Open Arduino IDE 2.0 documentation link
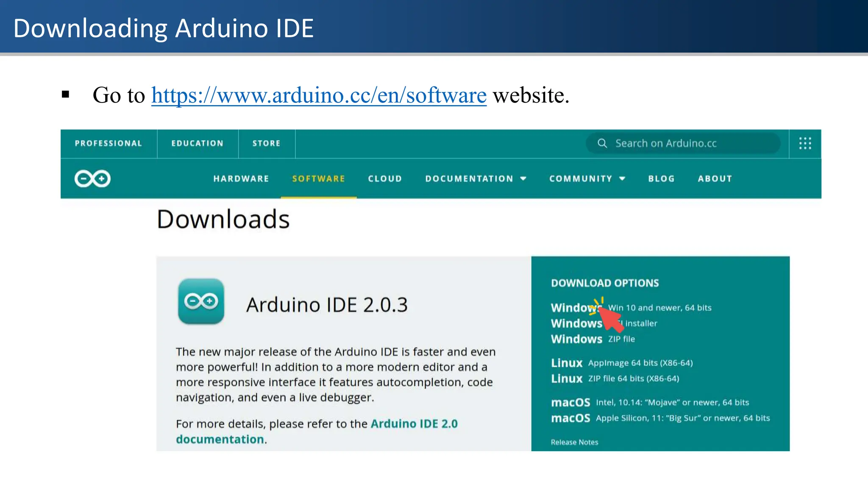Image resolution: width=868 pixels, height=488 pixels. [414, 424]
